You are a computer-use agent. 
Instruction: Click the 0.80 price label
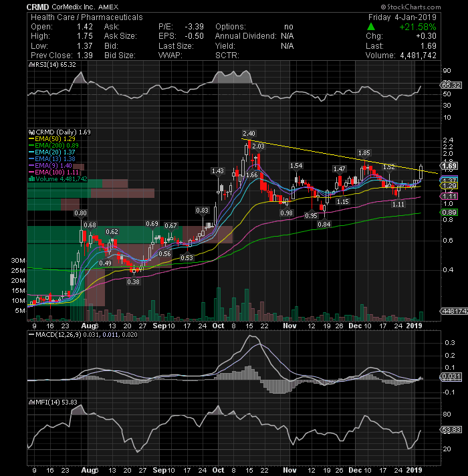coord(80,213)
